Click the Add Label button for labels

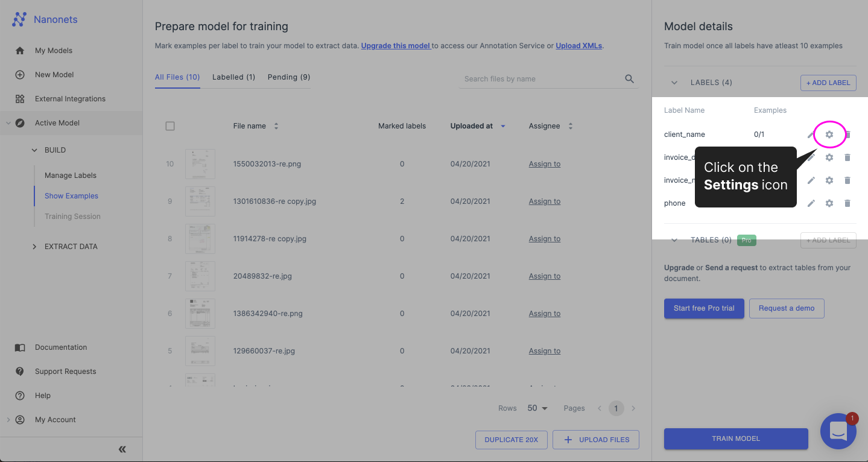[828, 83]
